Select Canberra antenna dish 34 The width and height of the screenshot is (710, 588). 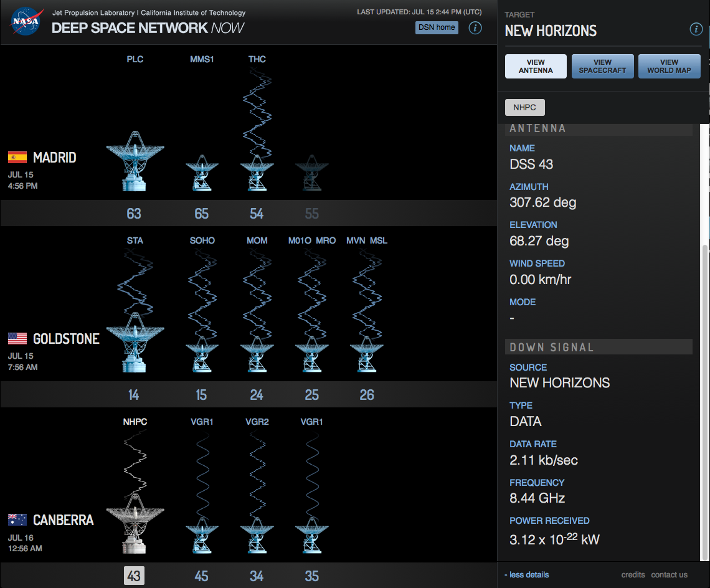[257, 535]
